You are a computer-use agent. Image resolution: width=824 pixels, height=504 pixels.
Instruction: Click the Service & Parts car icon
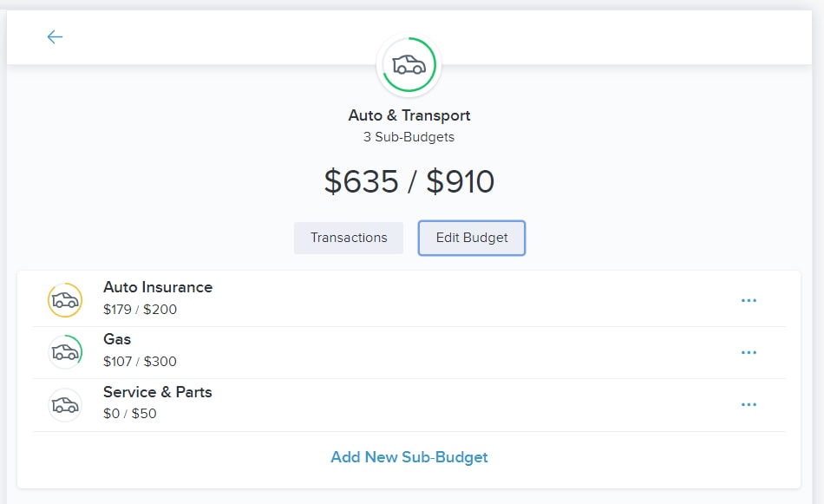click(x=65, y=404)
